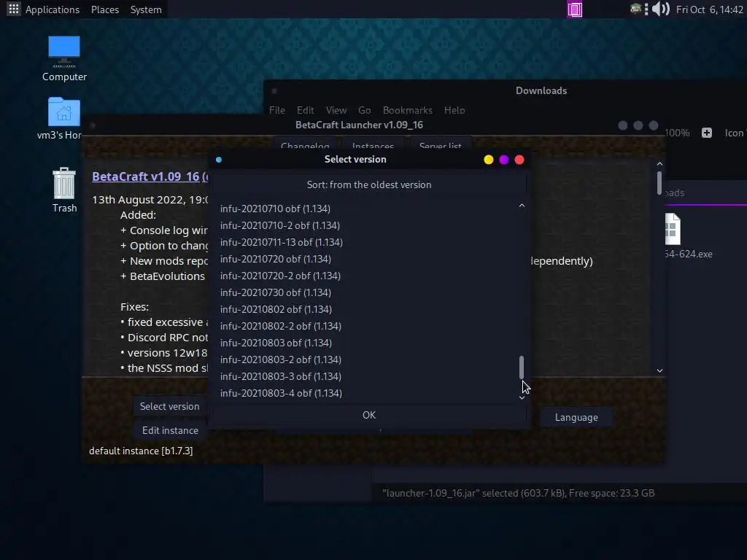
Task: Open the Places menu
Action: click(x=105, y=9)
